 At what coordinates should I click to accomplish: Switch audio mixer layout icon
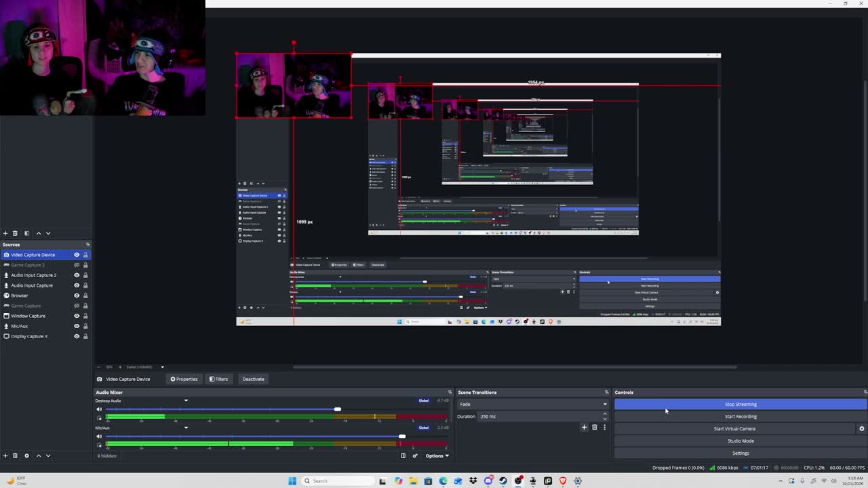click(403, 455)
